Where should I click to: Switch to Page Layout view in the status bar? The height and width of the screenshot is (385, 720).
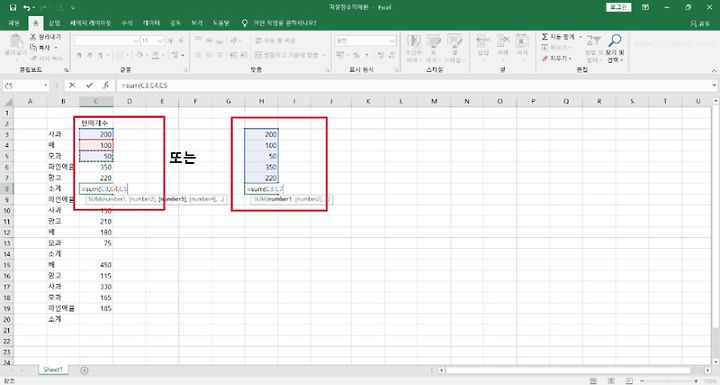tap(611, 381)
